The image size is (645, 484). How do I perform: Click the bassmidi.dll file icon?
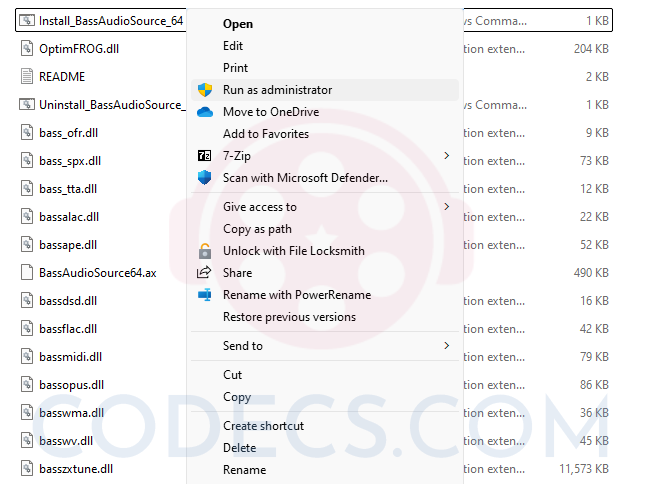click(x=27, y=356)
